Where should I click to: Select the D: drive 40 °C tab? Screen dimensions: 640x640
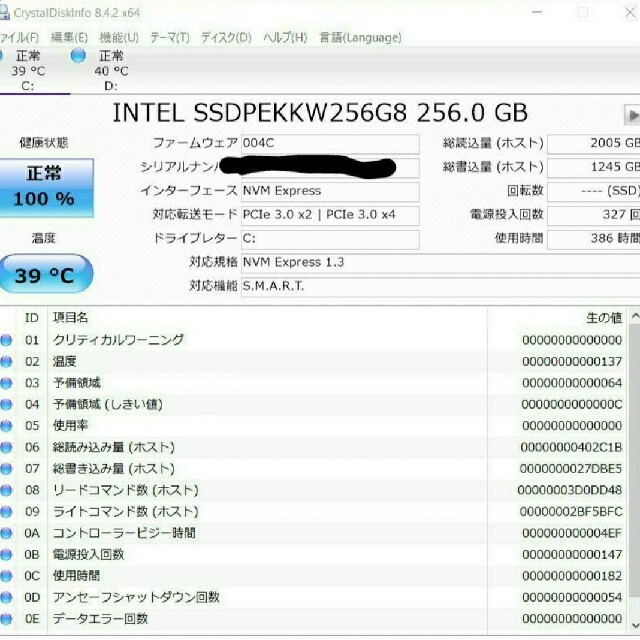point(111,70)
